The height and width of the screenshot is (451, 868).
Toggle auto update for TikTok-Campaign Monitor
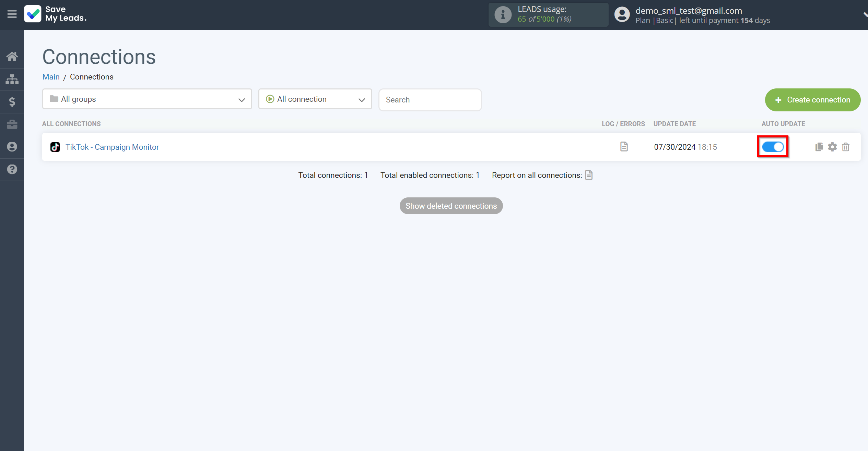pyautogui.click(x=773, y=146)
